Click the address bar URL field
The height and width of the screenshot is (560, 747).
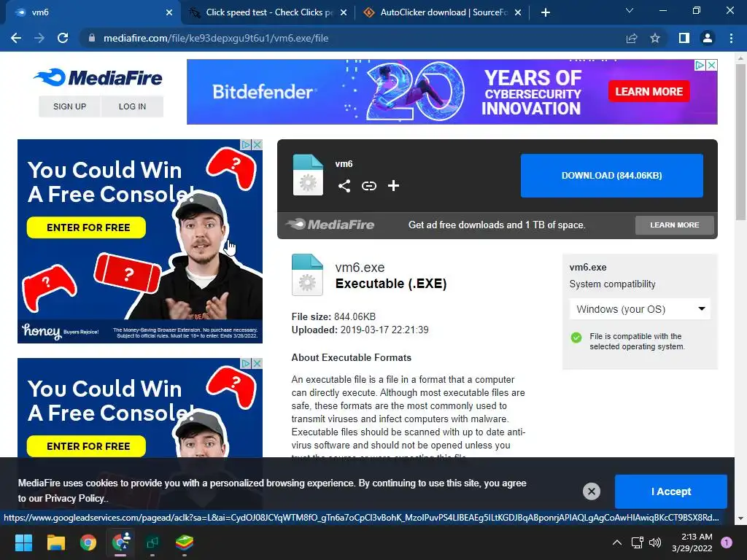[352, 38]
